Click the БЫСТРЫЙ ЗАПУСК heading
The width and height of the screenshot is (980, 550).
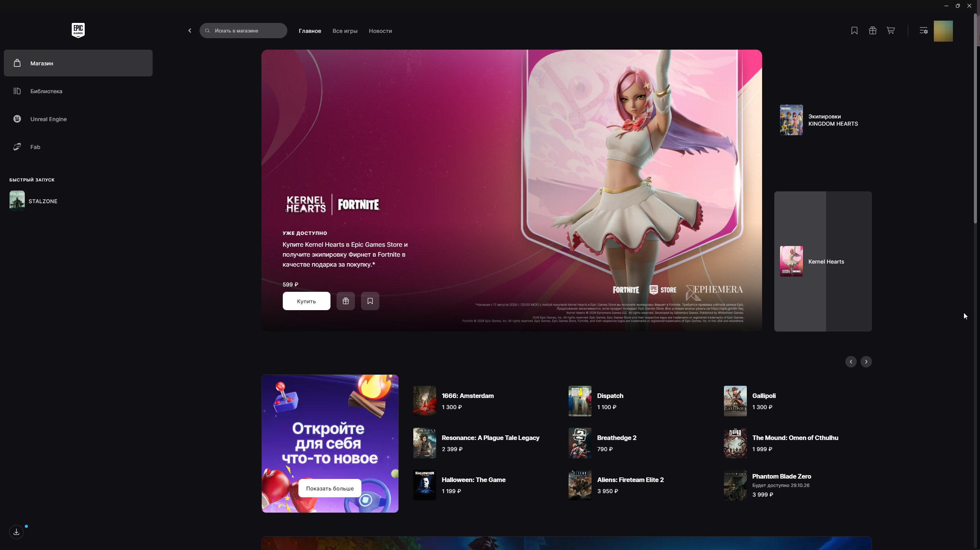(x=32, y=180)
